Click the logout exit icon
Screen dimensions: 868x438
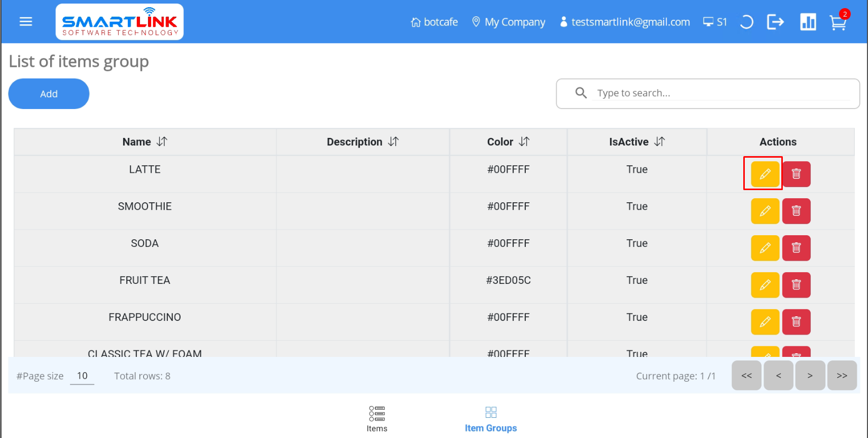775,22
